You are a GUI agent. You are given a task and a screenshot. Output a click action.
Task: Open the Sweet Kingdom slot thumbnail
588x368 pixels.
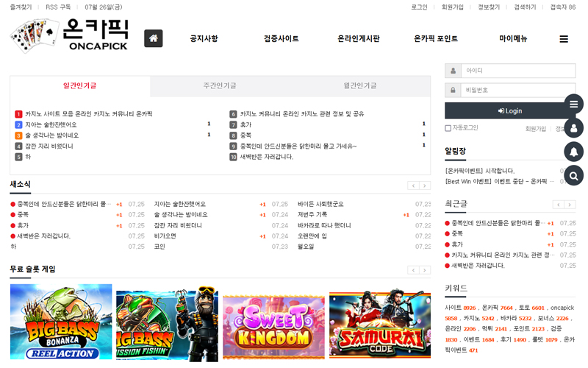pyautogui.click(x=273, y=326)
